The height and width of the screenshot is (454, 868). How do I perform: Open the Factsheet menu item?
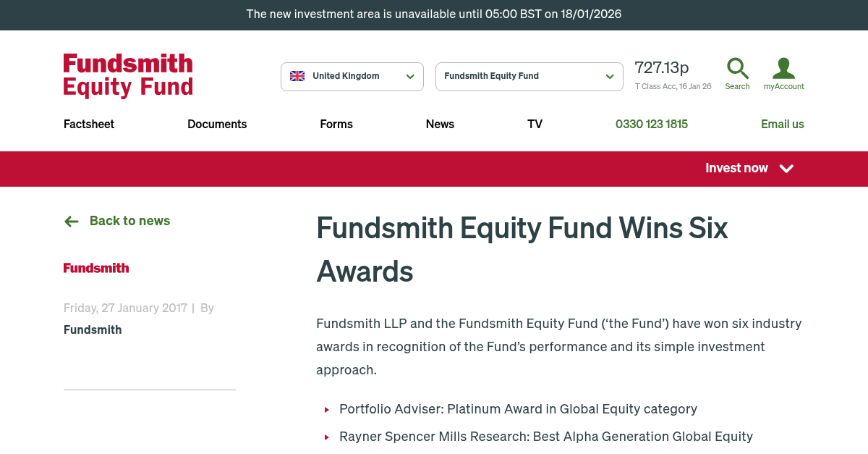click(x=88, y=124)
